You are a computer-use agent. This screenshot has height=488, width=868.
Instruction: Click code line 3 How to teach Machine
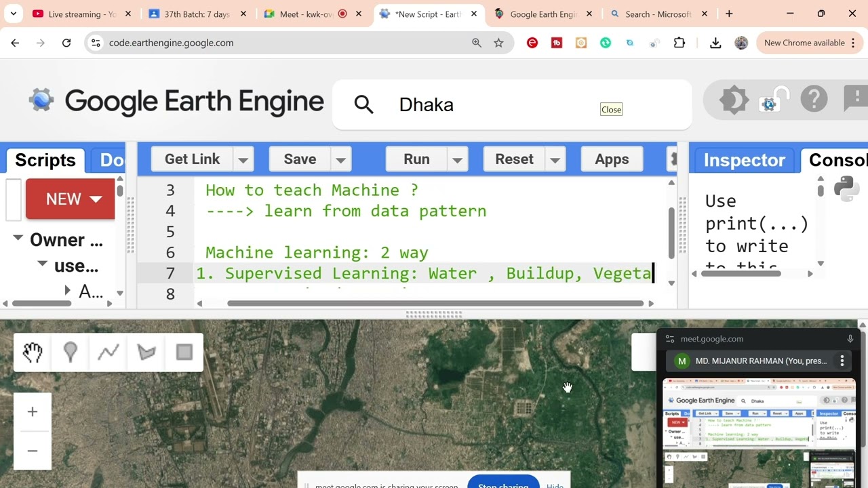tap(312, 190)
